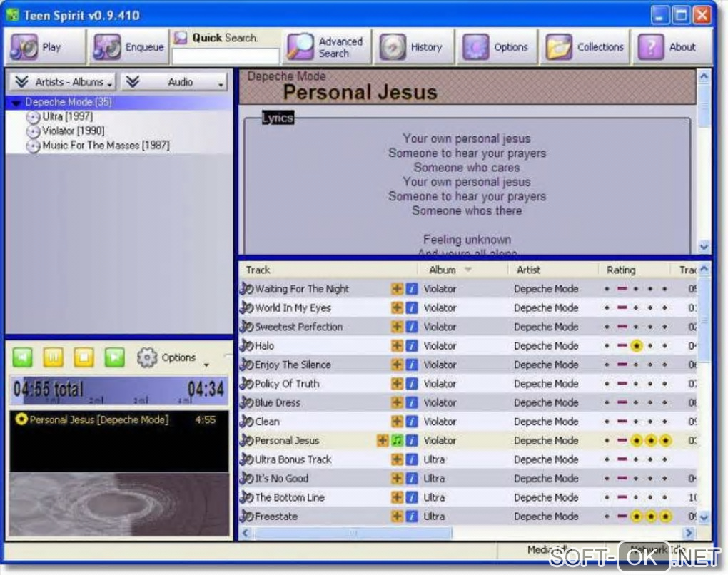Set Freestate rating to fourth star
Viewport: 728px width, 575px height.
pyautogui.click(x=651, y=516)
